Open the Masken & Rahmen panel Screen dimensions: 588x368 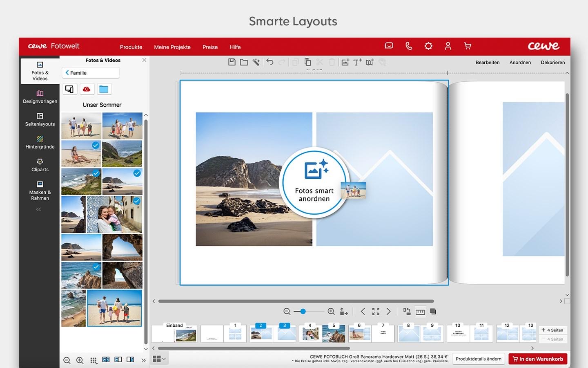tap(40, 191)
